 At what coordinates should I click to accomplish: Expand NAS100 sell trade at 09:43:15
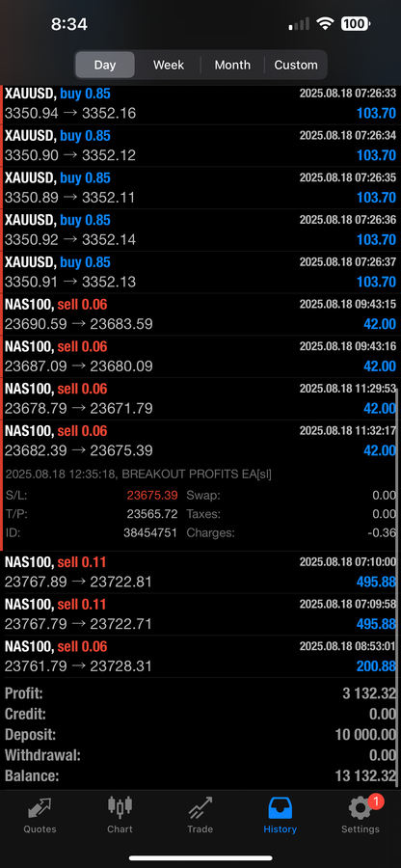[200, 313]
